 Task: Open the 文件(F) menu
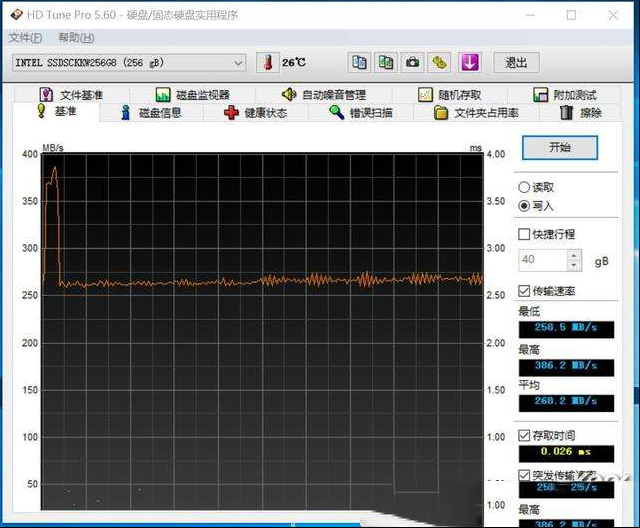[25, 38]
